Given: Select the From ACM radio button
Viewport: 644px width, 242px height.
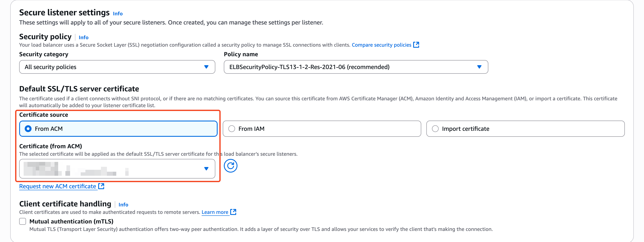Looking at the screenshot, I should click(x=28, y=129).
